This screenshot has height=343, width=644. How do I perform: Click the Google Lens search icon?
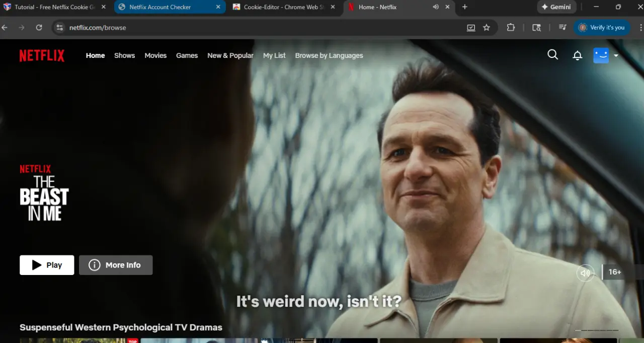coord(537,28)
